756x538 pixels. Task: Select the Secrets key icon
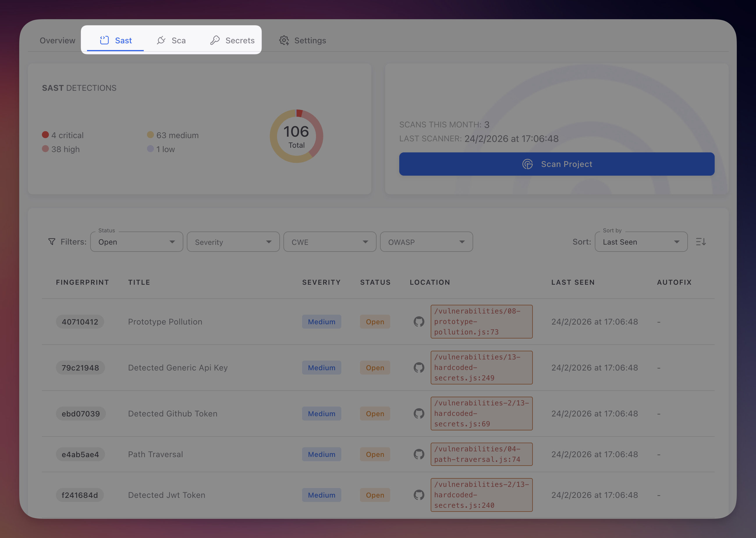point(215,40)
